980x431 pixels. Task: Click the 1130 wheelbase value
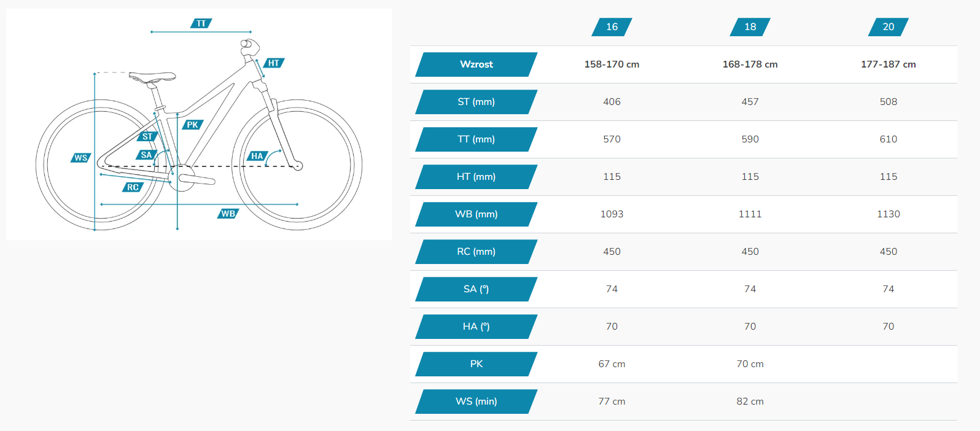[x=888, y=214]
